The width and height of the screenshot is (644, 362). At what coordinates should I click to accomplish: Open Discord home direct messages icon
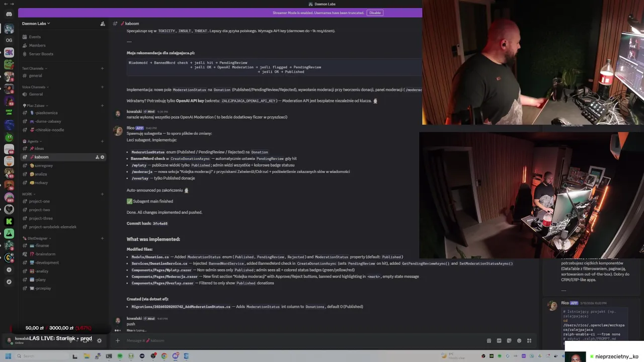[x=9, y=14]
